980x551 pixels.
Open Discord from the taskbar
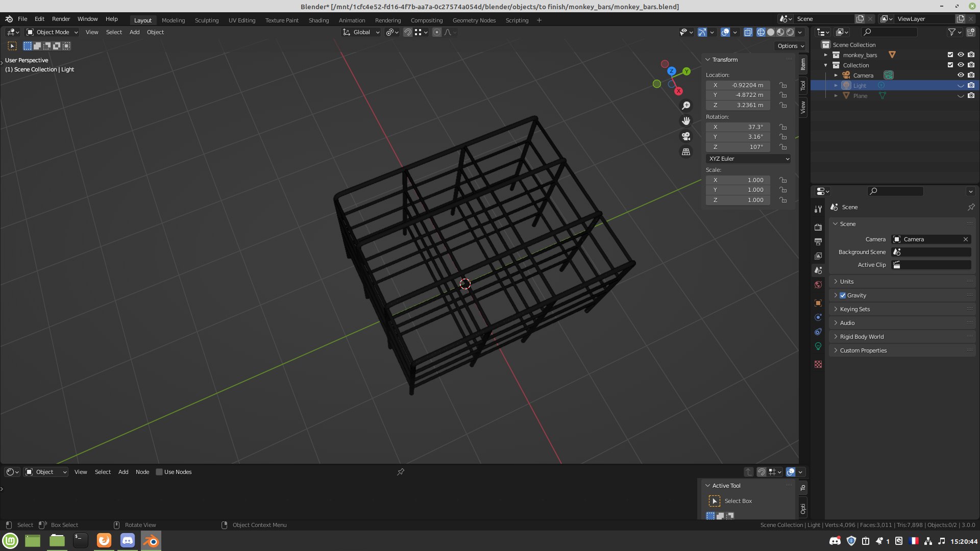128,541
